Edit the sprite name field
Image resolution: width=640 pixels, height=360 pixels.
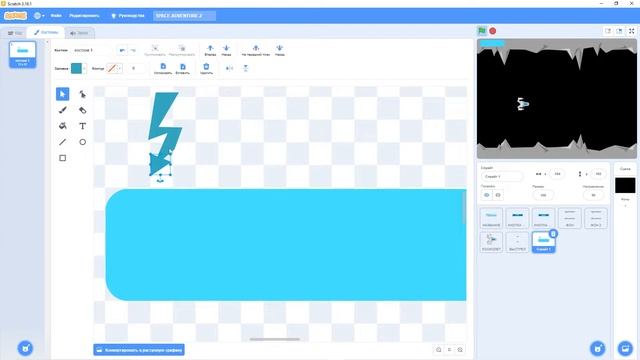[502, 176]
